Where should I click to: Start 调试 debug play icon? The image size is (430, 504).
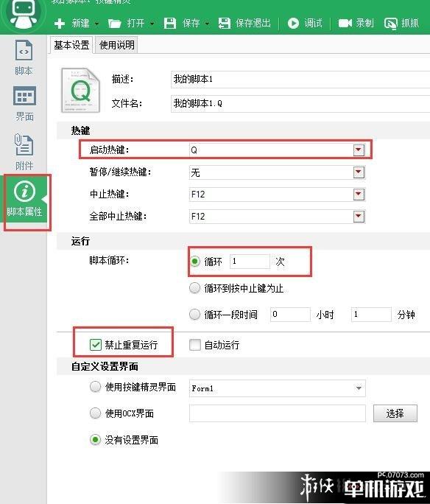(293, 23)
